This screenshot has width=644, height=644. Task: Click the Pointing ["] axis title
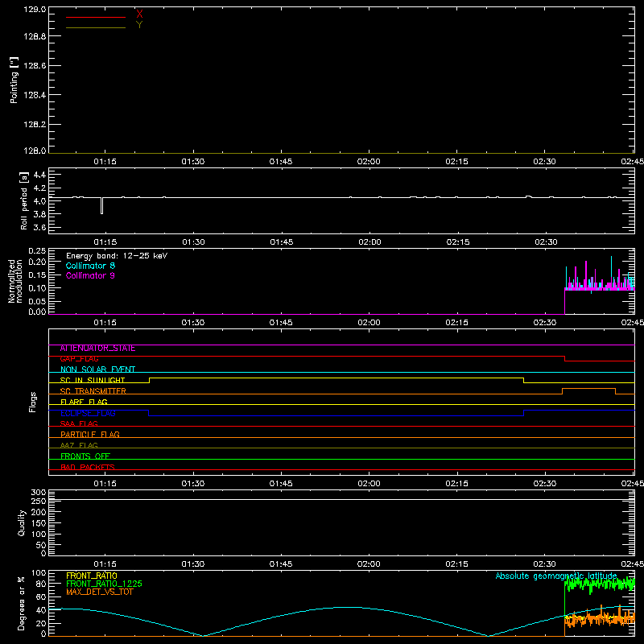pos(14,80)
